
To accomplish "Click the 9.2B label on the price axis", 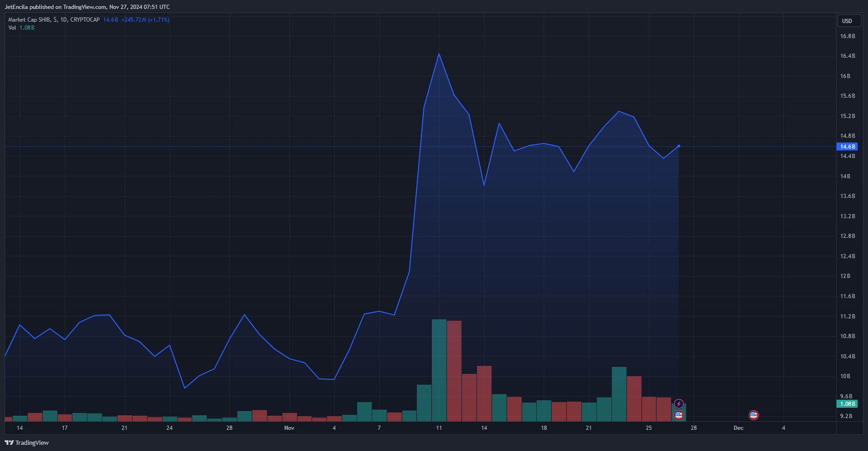I will (x=846, y=416).
